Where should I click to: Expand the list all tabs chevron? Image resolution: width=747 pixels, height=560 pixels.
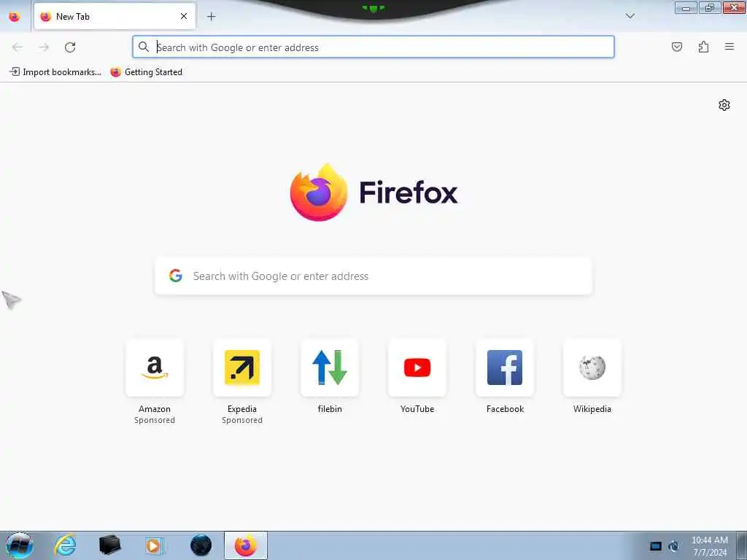(630, 16)
